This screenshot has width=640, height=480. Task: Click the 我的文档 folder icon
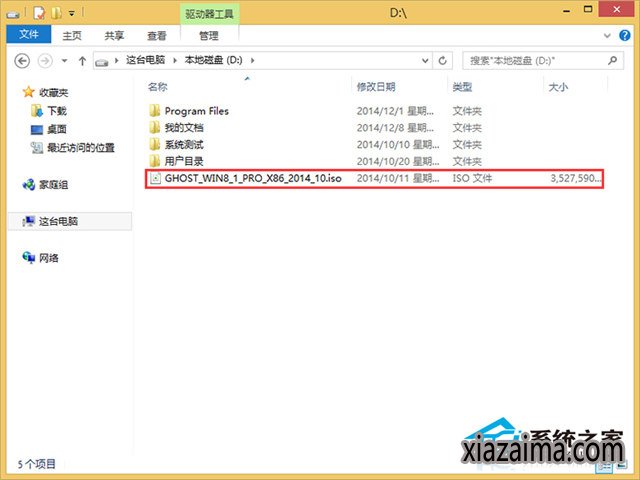(x=155, y=127)
